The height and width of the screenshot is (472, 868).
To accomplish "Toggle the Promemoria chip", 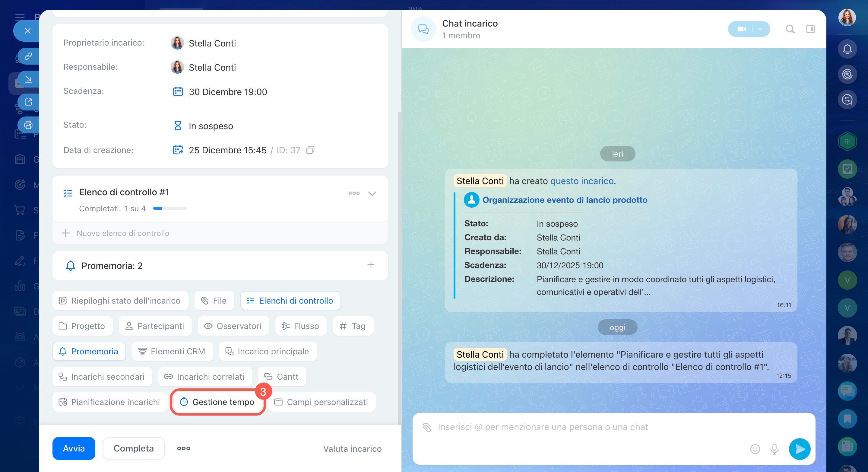I will pyautogui.click(x=89, y=351).
